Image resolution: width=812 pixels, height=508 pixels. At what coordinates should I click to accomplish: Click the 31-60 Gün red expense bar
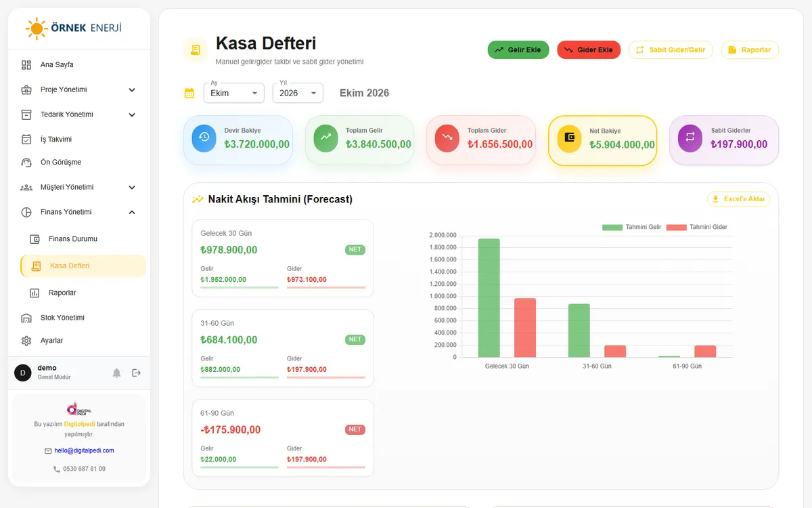pyautogui.click(x=615, y=351)
